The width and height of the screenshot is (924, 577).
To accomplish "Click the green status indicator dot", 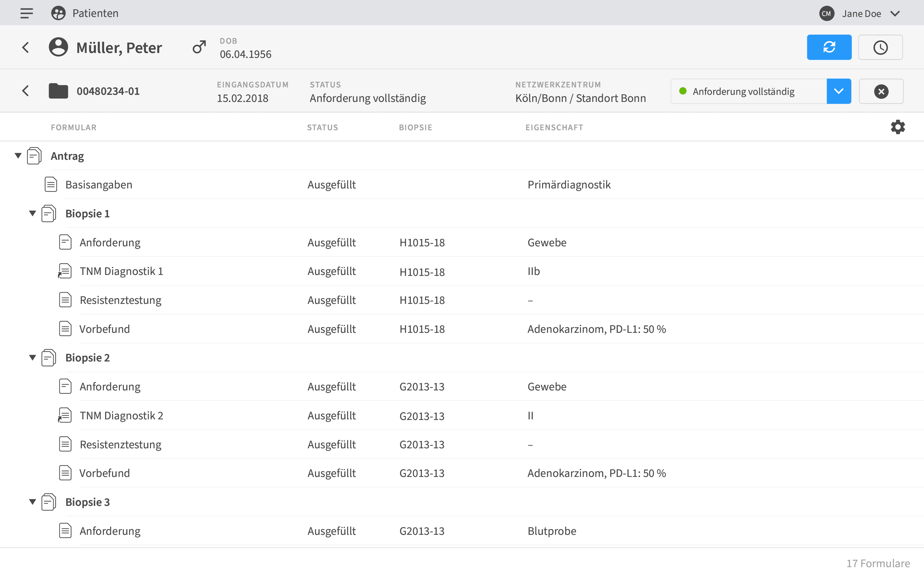I will pos(683,91).
